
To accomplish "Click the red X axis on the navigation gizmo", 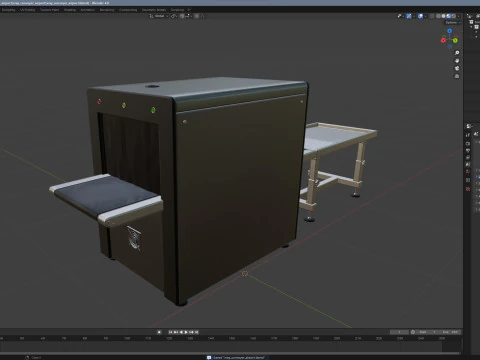I will (443, 40).
